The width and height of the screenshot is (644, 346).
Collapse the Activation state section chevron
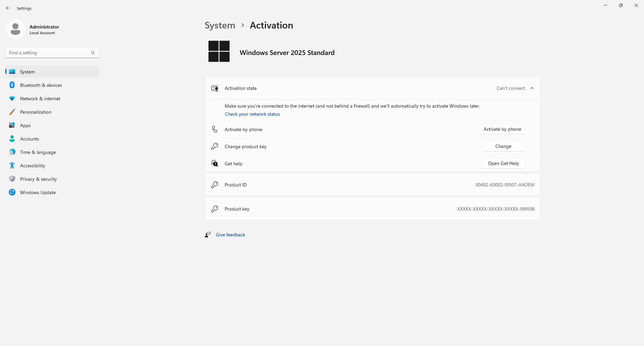coord(532,88)
